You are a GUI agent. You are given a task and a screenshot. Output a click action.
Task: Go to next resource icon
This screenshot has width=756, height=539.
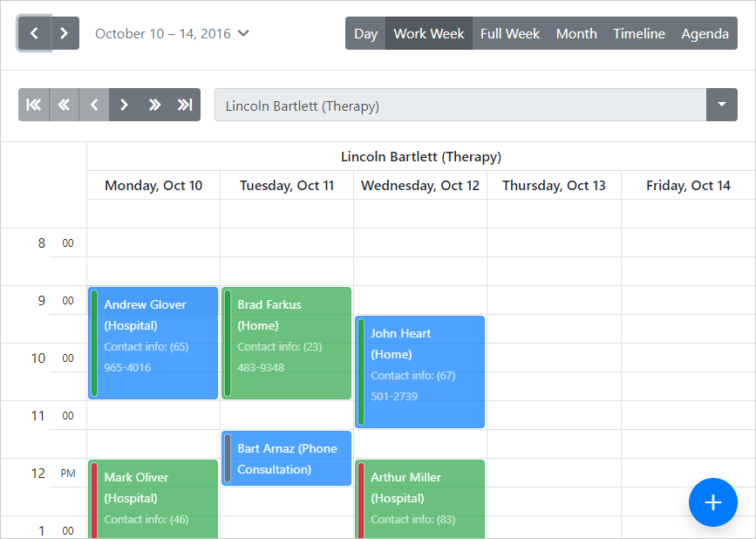[x=125, y=105]
